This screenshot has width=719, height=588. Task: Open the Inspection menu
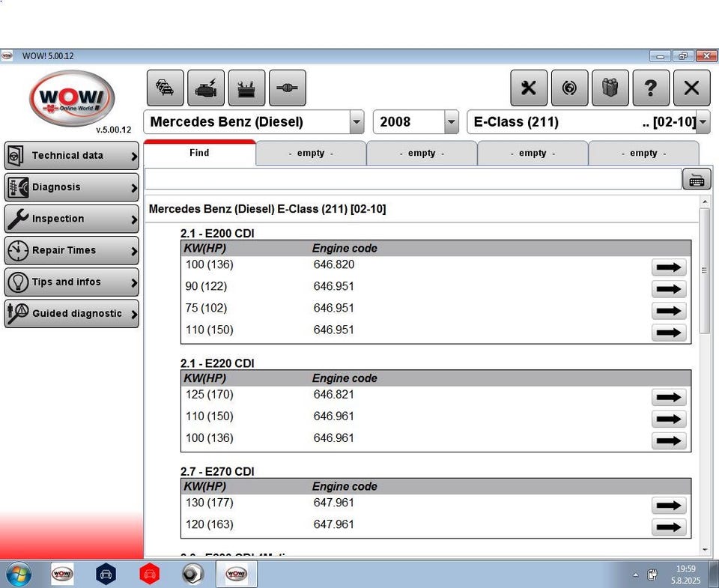coord(72,219)
